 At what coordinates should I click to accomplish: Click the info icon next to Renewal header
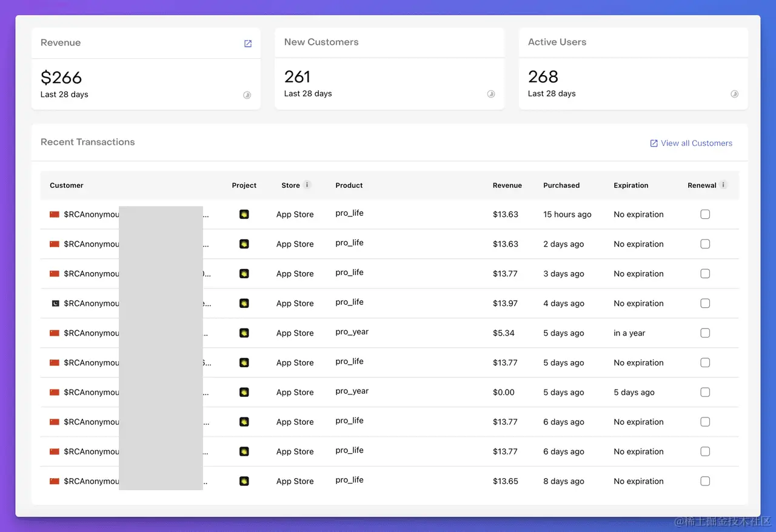click(x=723, y=185)
